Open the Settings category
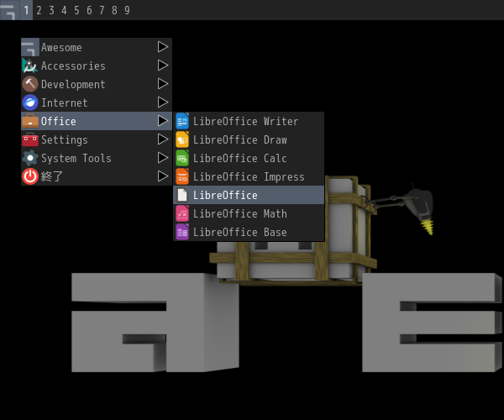 (97, 139)
